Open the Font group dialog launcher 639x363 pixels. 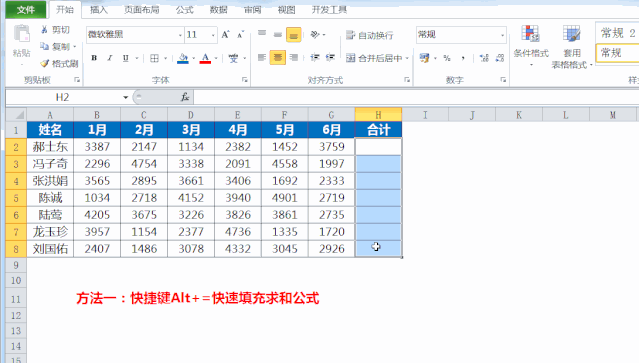pyautogui.click(x=245, y=80)
